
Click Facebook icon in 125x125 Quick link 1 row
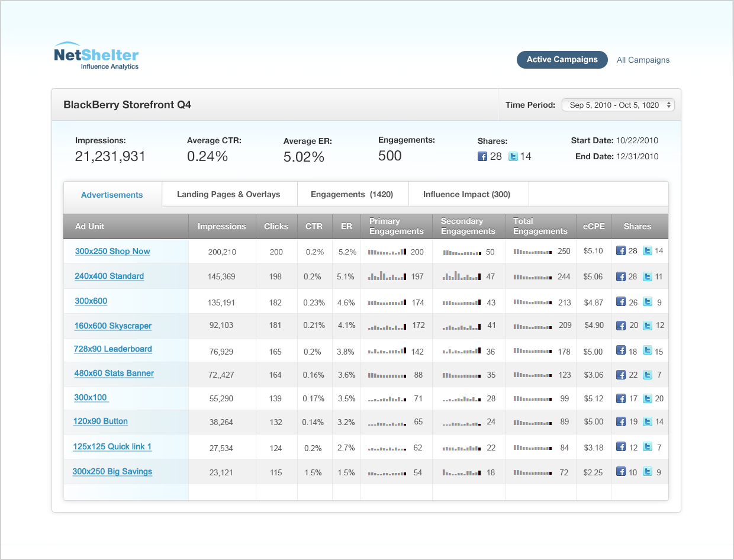(621, 447)
